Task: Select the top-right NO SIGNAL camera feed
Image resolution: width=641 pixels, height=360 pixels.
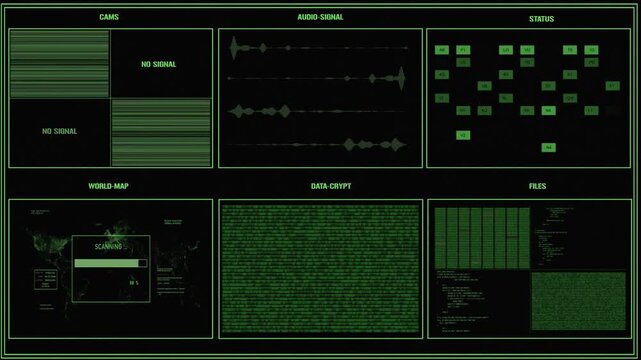Action: coord(161,64)
